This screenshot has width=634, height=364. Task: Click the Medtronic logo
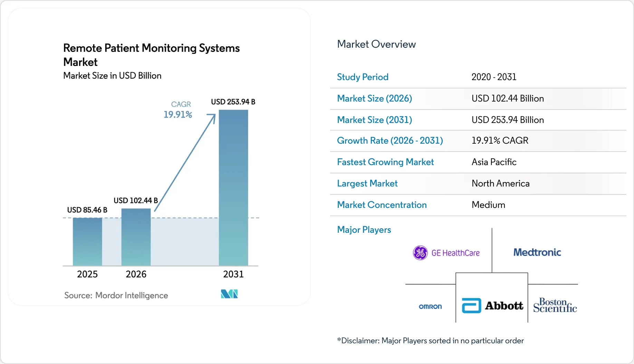537,252
